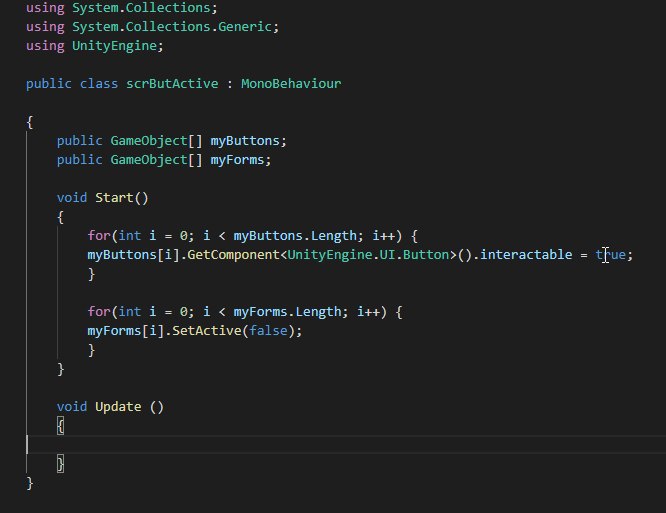Click on the 'true' value assignment
The height and width of the screenshot is (513, 666).
pos(610,255)
